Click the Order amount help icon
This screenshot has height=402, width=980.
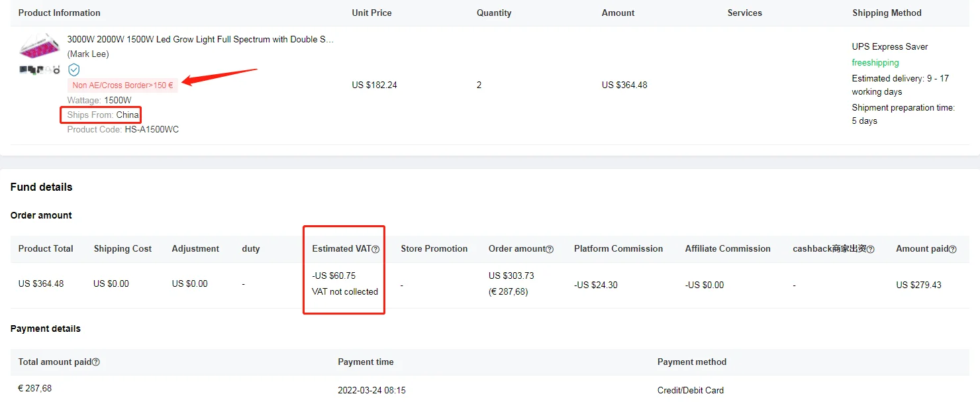(x=550, y=250)
